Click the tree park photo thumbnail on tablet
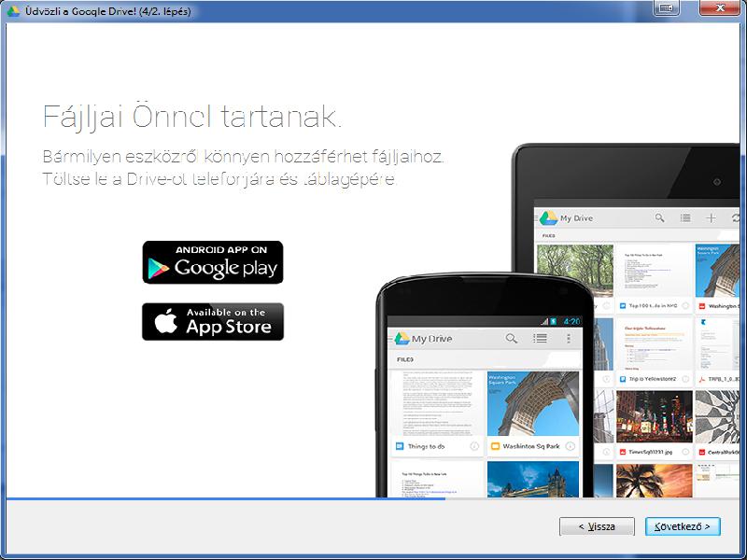The width and height of the screenshot is (747, 560). 575,271
